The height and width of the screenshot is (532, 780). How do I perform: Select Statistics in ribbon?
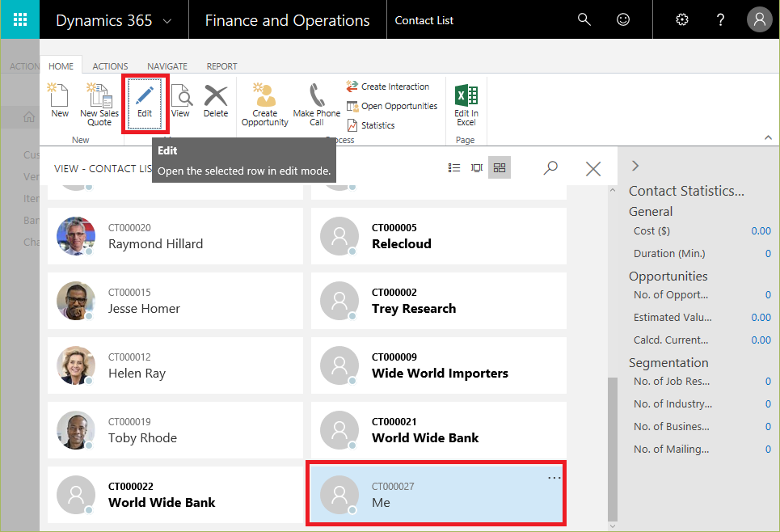point(370,125)
